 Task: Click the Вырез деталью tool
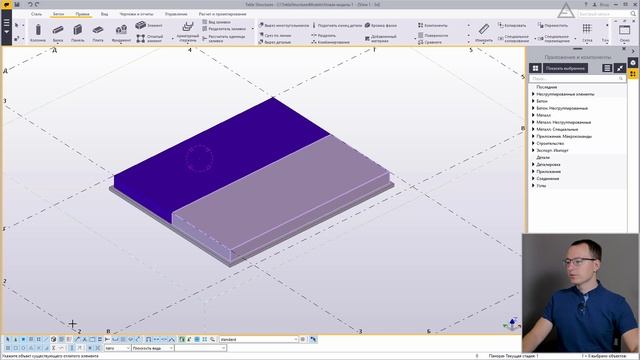coord(275,42)
